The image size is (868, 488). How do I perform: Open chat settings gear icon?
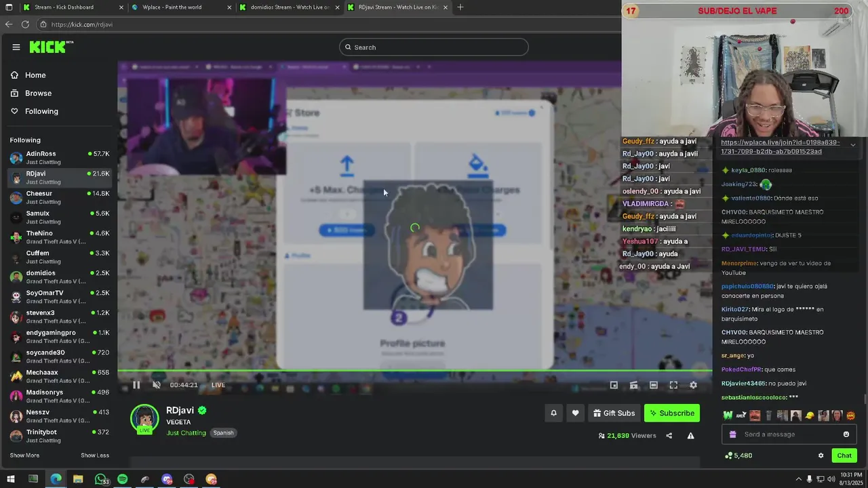[x=821, y=455]
